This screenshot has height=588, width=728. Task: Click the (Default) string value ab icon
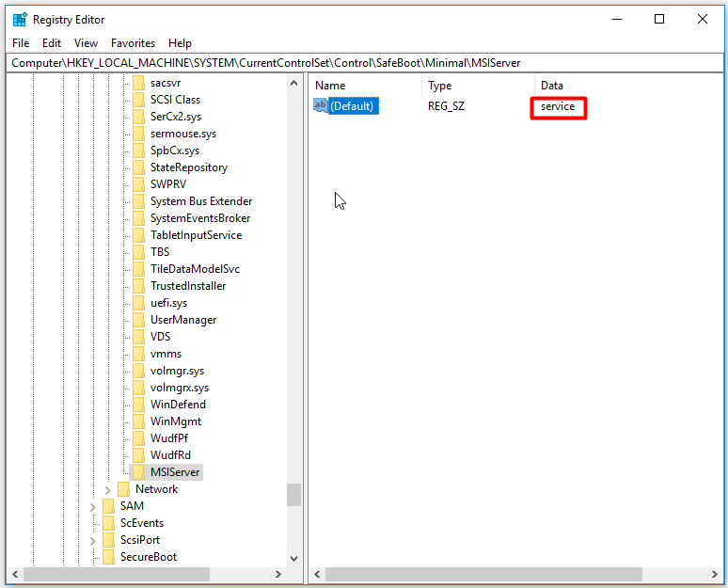(321, 105)
